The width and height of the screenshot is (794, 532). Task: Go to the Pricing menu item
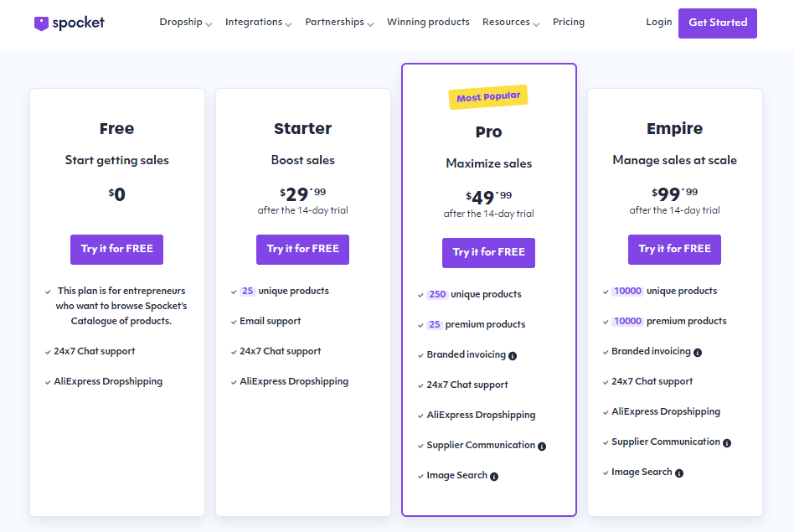point(569,23)
